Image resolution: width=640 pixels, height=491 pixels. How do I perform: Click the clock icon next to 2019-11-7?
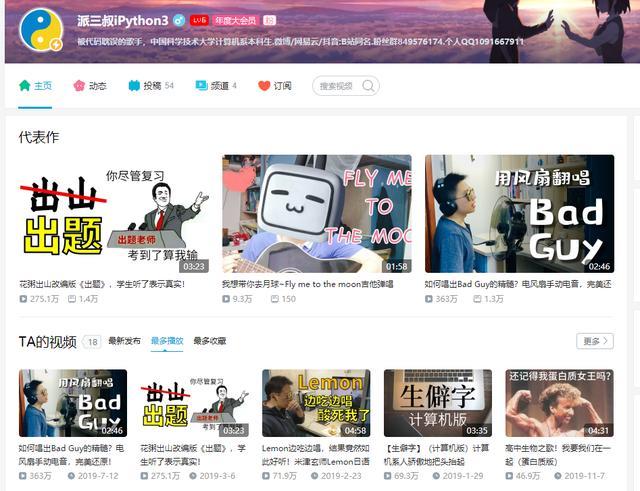(558, 476)
